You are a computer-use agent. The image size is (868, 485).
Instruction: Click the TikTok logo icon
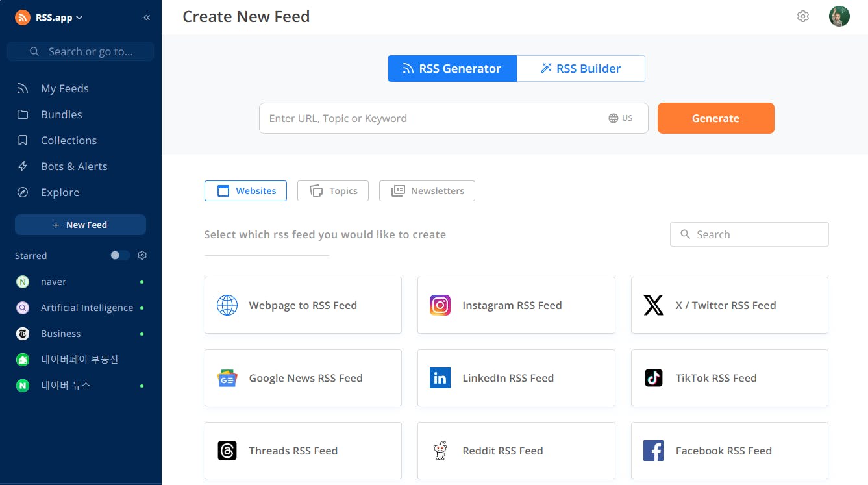tap(653, 378)
